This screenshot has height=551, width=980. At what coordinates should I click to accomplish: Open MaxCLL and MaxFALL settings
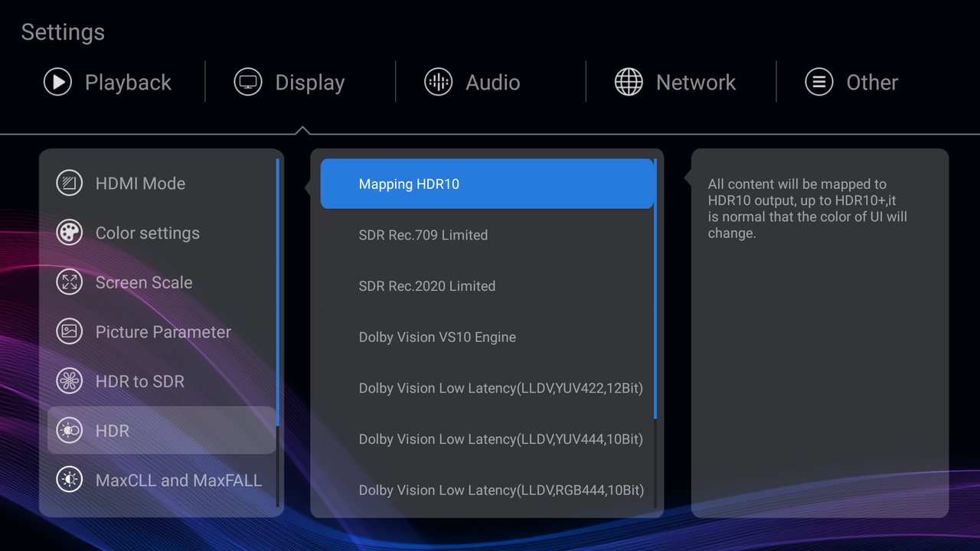pos(162,481)
